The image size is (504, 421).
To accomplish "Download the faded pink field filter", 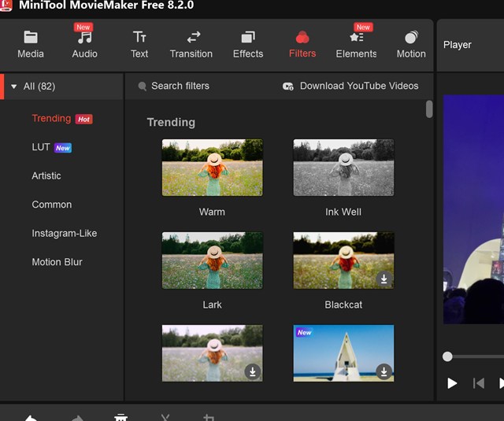I will click(x=253, y=371).
